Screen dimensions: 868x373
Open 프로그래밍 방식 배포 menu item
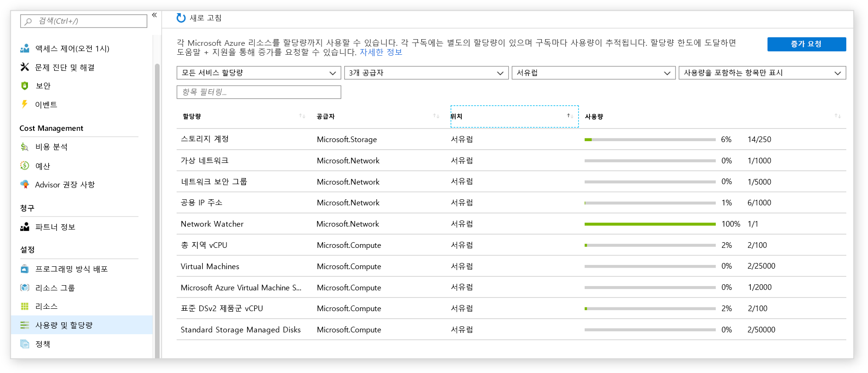(x=71, y=269)
